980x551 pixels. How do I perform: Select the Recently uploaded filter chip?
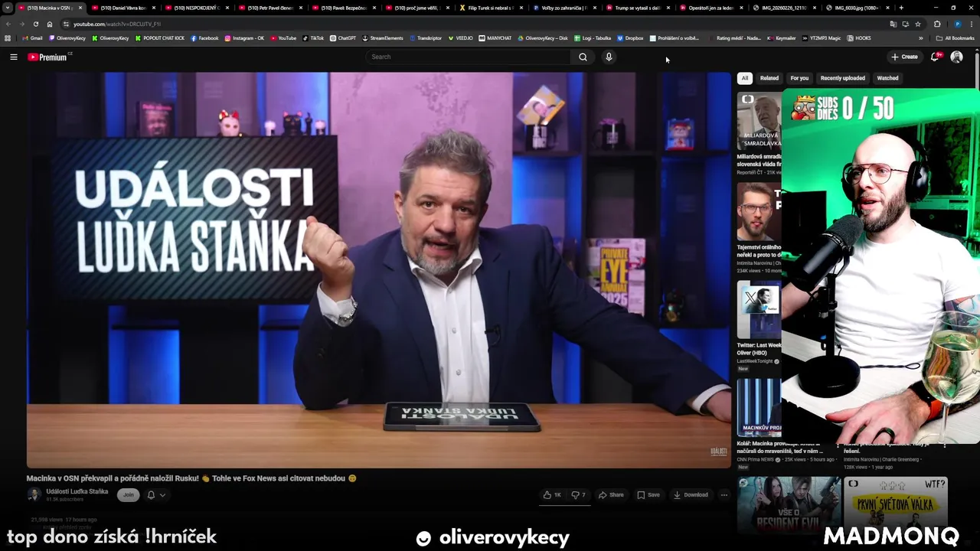click(x=843, y=78)
